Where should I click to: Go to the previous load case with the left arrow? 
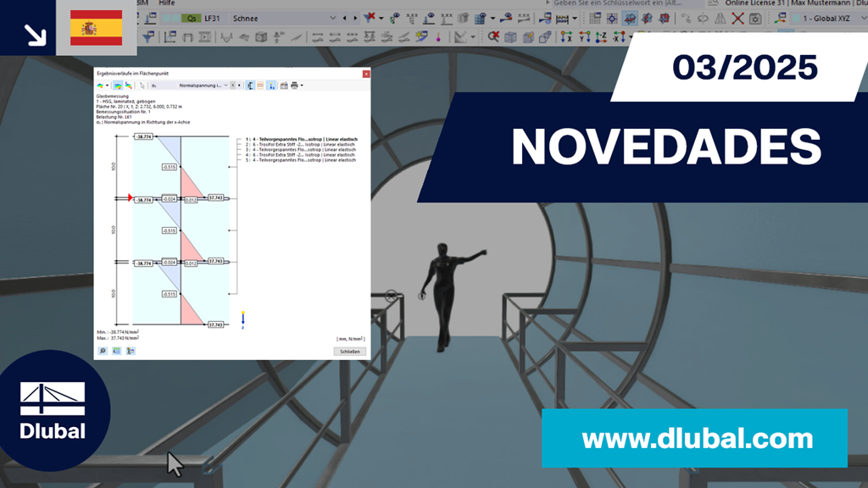pyautogui.click(x=344, y=19)
